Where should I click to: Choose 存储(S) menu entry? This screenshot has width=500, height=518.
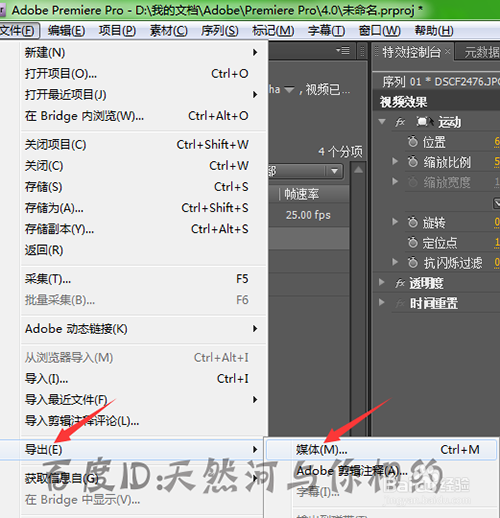coord(143,187)
